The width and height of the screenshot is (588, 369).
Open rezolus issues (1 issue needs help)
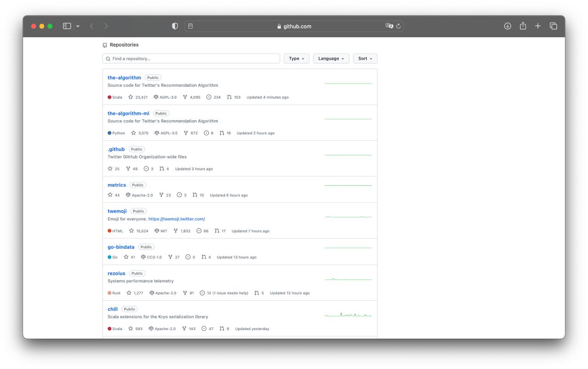pyautogui.click(x=224, y=293)
